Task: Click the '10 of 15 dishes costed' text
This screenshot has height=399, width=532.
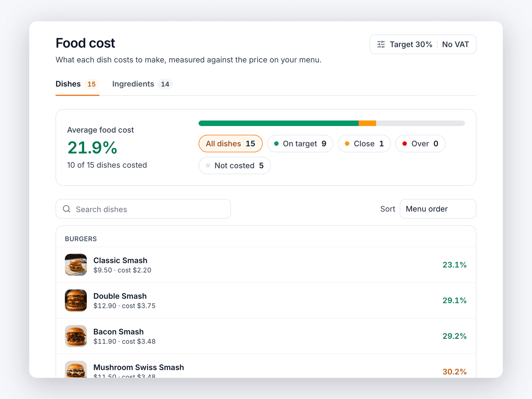Action: (x=107, y=165)
